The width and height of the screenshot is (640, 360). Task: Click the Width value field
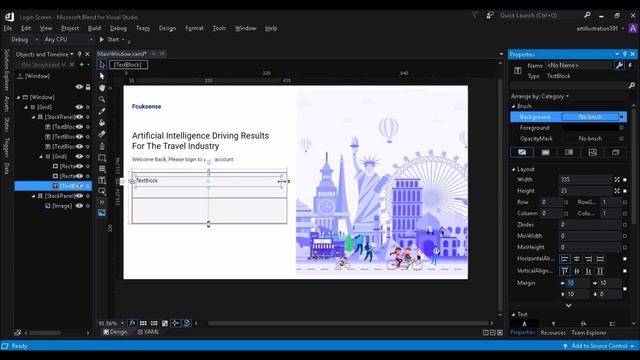pyautogui.click(x=586, y=180)
